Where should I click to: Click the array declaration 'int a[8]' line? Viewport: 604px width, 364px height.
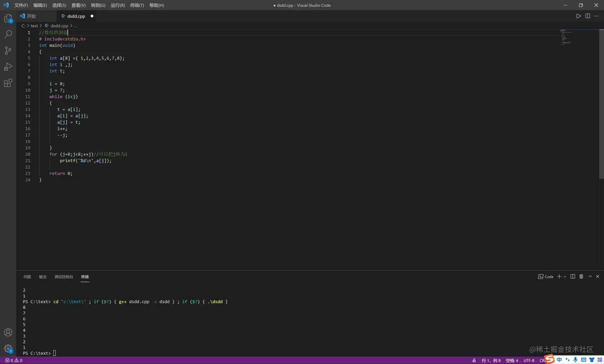point(87,58)
